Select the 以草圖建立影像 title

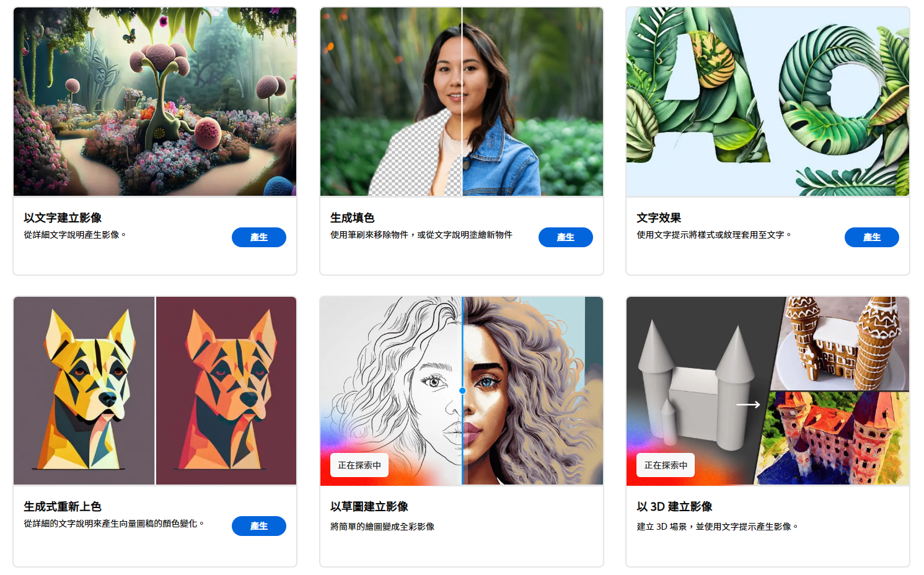pyautogui.click(x=369, y=506)
